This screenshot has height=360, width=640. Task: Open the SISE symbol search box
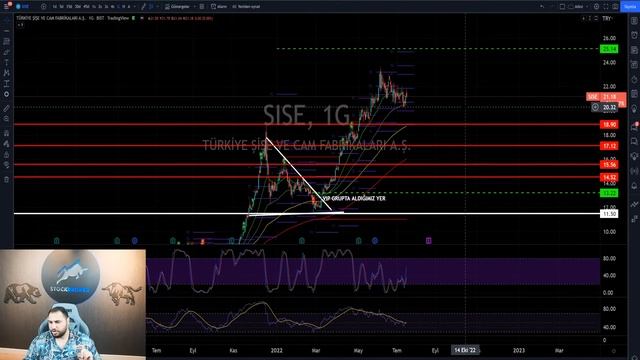pos(24,7)
